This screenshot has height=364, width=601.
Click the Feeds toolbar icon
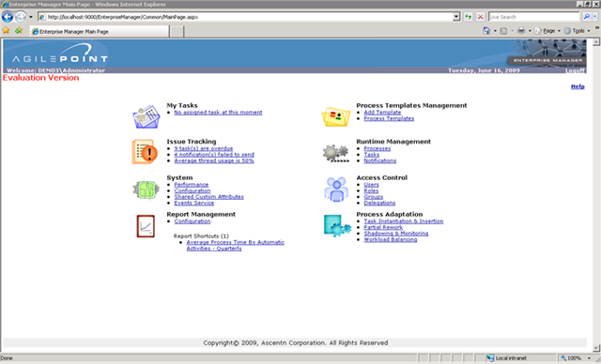[503, 31]
